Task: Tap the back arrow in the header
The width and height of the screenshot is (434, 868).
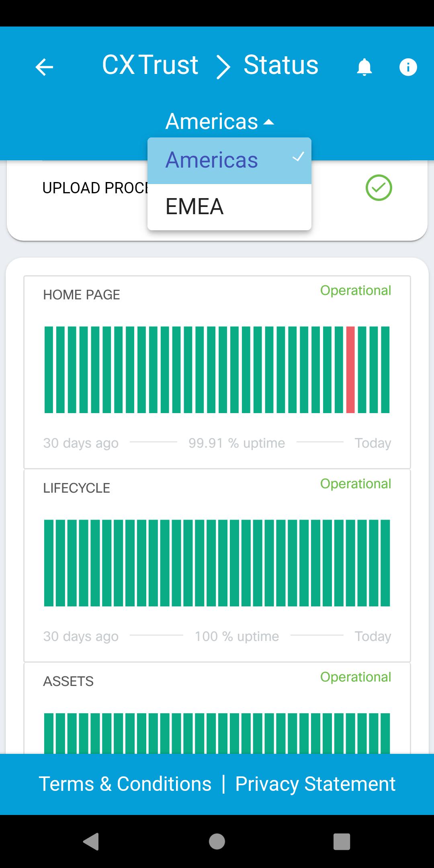Action: click(44, 67)
